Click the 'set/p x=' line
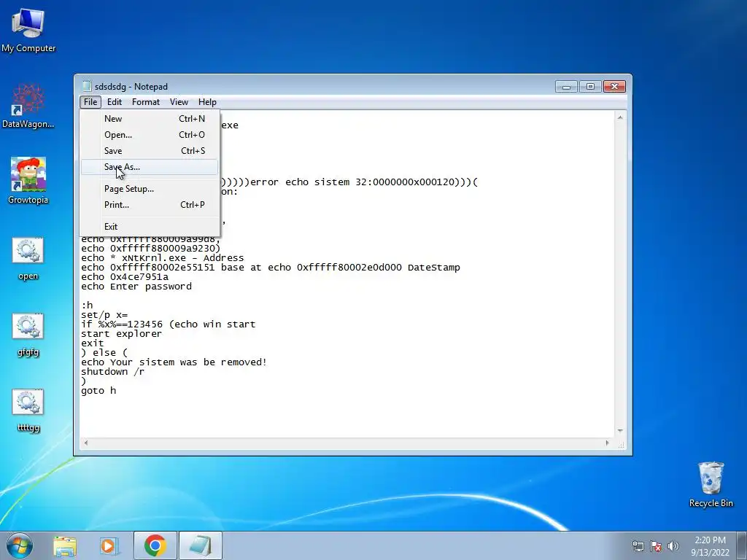 (x=104, y=315)
